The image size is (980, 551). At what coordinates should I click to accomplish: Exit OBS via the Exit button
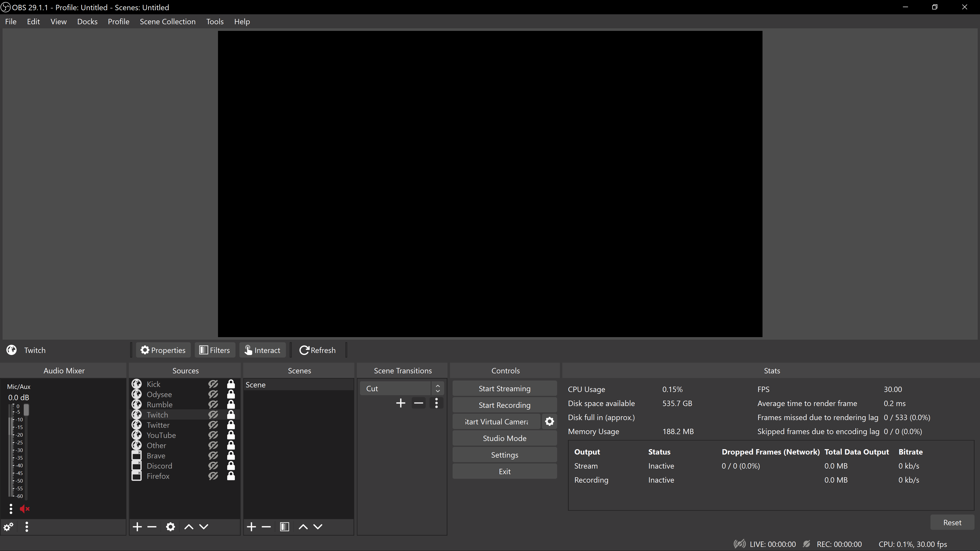point(504,471)
